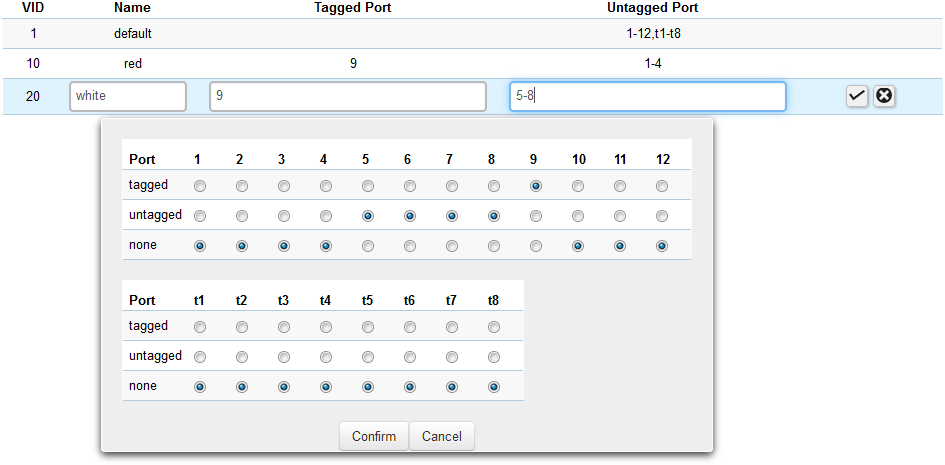Set port 5 to none
This screenshot has width=945, height=465.
coord(368,246)
